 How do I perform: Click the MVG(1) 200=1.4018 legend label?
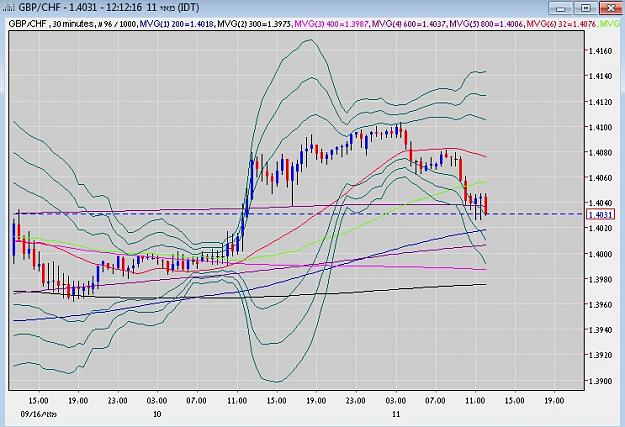tap(177, 24)
